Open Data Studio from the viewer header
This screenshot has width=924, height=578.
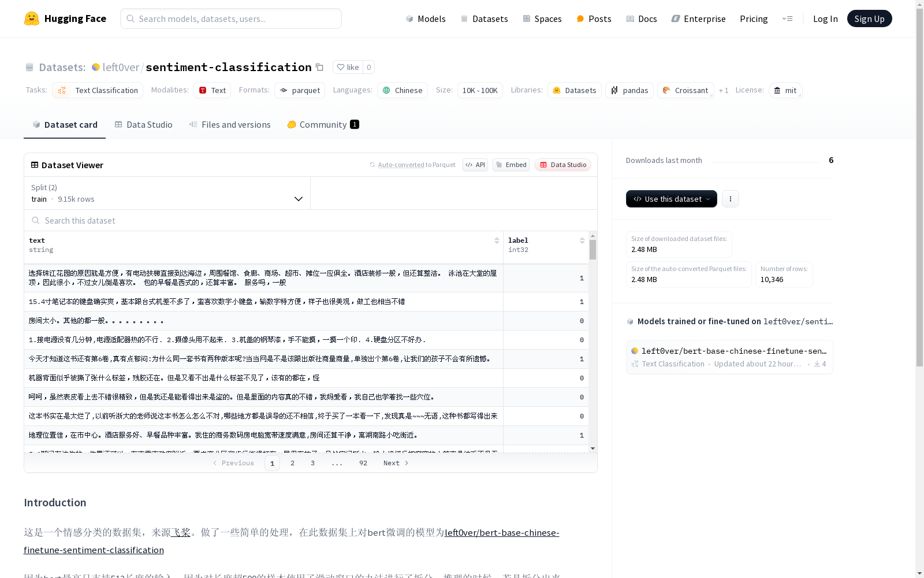(562, 165)
